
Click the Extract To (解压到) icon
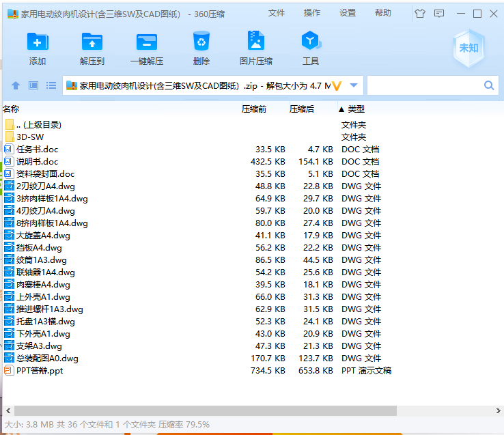coord(92,42)
